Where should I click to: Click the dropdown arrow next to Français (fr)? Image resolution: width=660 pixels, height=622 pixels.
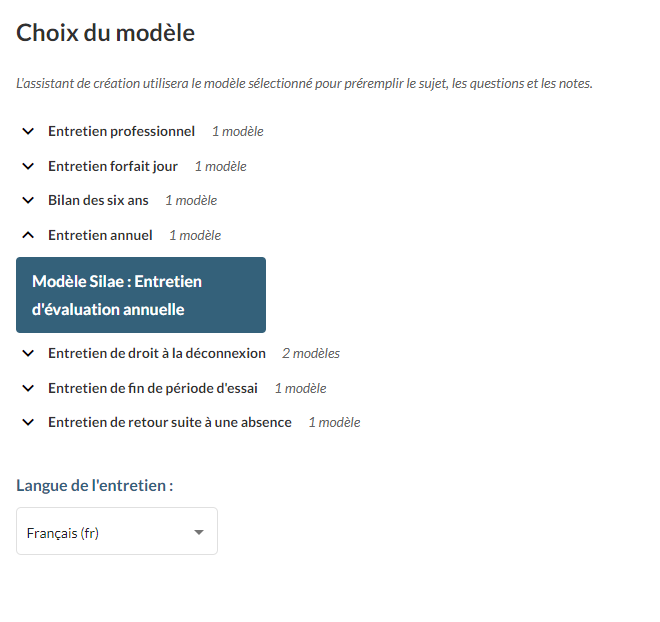(x=198, y=532)
